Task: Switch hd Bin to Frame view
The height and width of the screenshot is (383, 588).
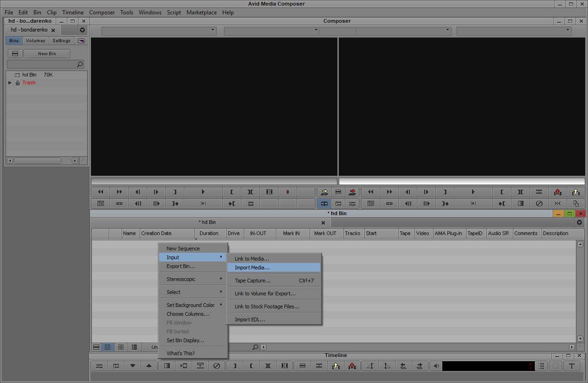Action: tap(121, 347)
